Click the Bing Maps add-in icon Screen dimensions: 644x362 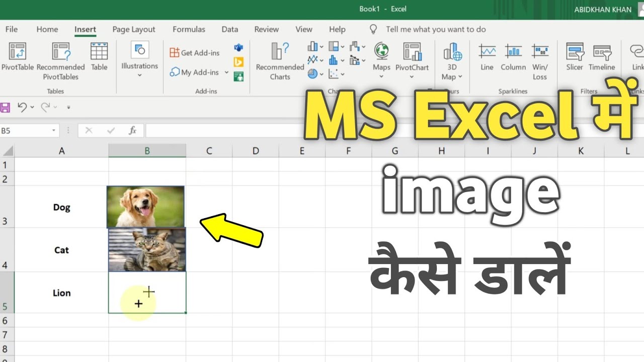238,62
